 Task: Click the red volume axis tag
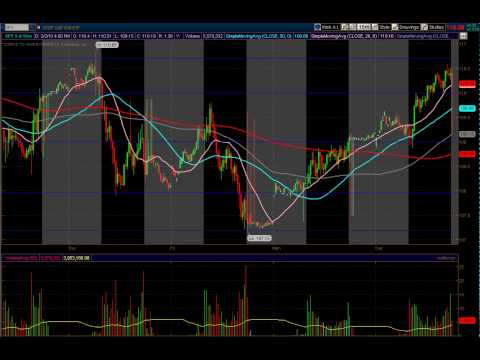(x=467, y=320)
